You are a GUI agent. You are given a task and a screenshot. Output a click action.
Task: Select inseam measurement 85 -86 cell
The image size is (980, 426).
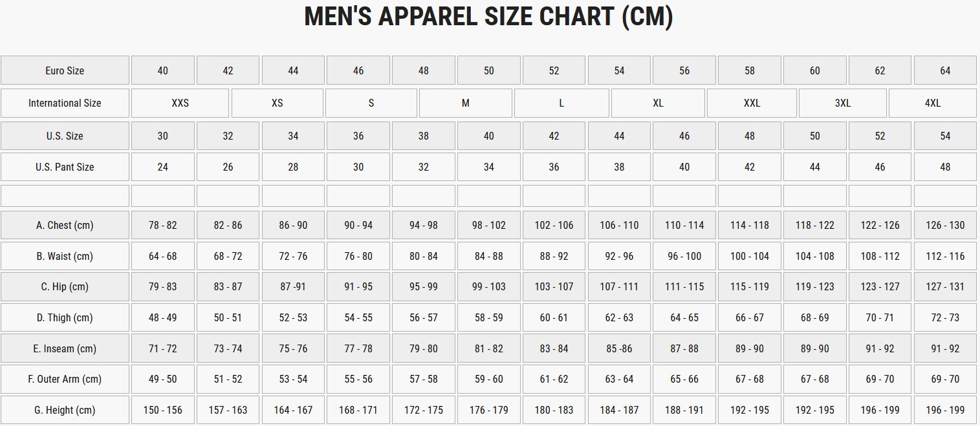tap(619, 348)
